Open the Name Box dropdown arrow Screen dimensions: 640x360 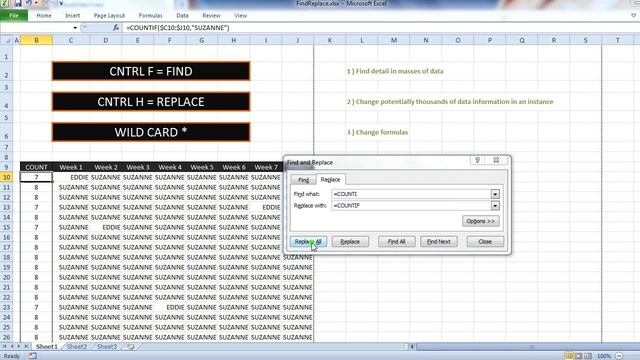(75, 28)
